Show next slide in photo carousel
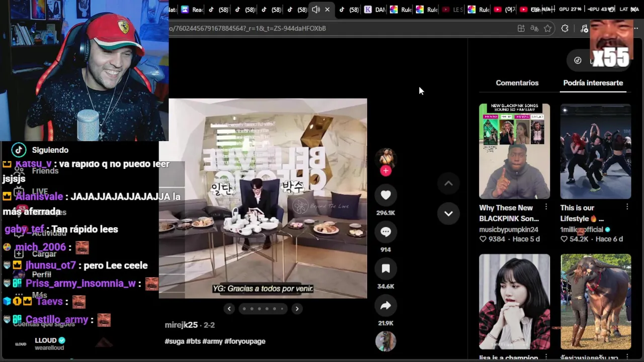 tap(297, 309)
